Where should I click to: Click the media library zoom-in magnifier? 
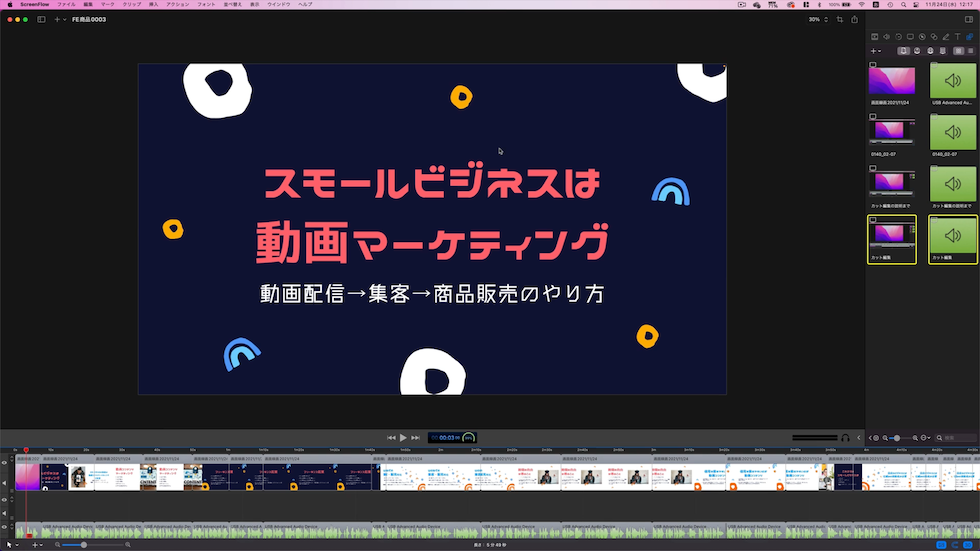point(916,438)
